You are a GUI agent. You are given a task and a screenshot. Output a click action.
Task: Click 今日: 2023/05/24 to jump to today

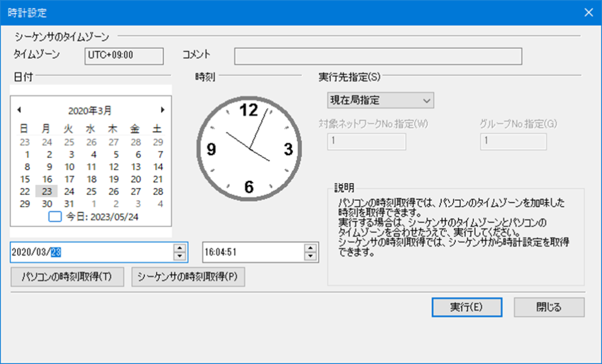click(x=102, y=217)
